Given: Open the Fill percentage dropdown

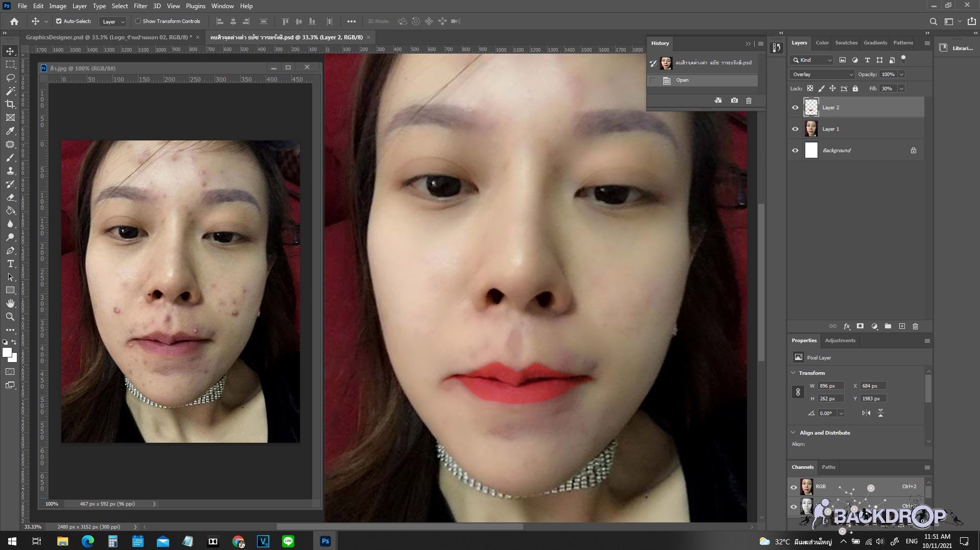Looking at the screenshot, I should [x=901, y=89].
